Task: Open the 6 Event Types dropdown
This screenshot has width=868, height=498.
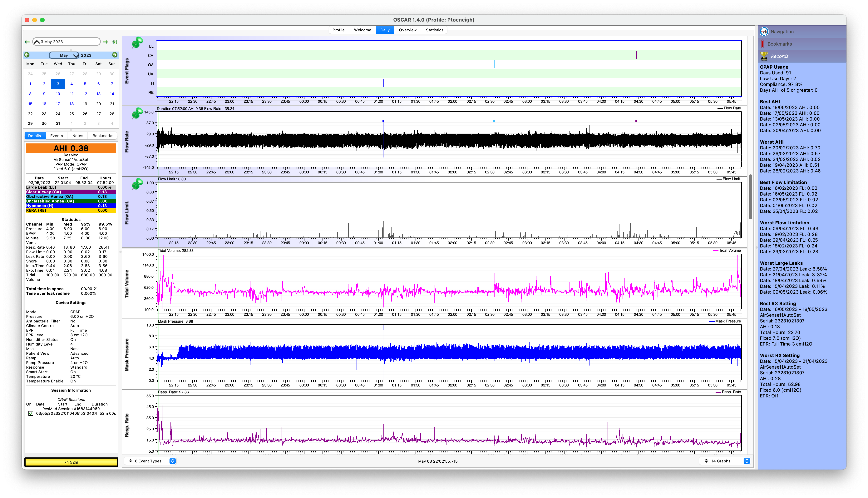Action: (150, 461)
